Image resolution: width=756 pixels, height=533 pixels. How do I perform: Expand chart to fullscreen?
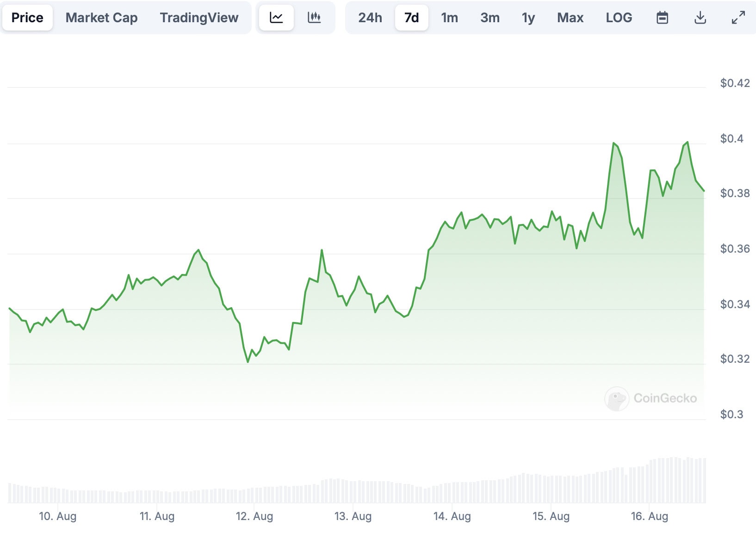[738, 18]
